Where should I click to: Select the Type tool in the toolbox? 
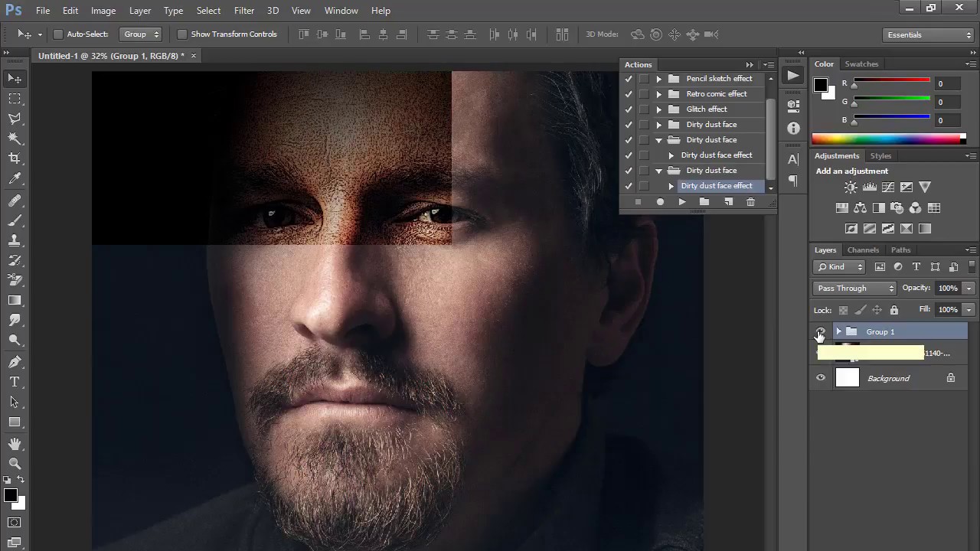[15, 382]
